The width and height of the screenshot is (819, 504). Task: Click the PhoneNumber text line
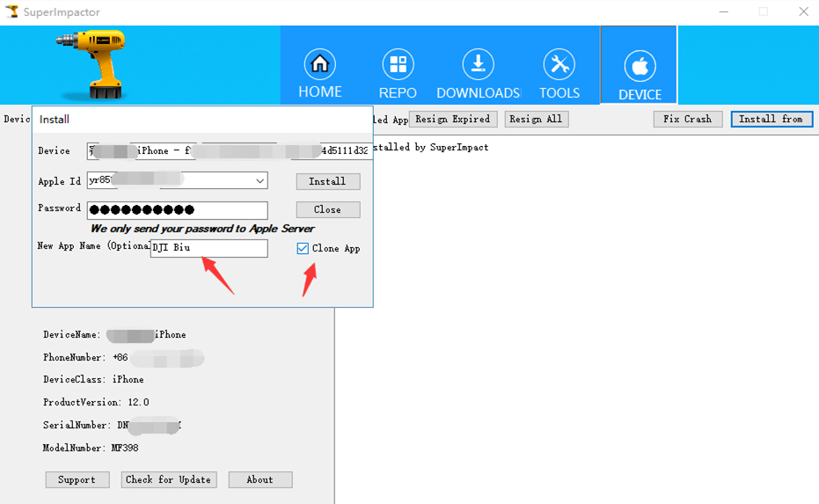click(123, 357)
